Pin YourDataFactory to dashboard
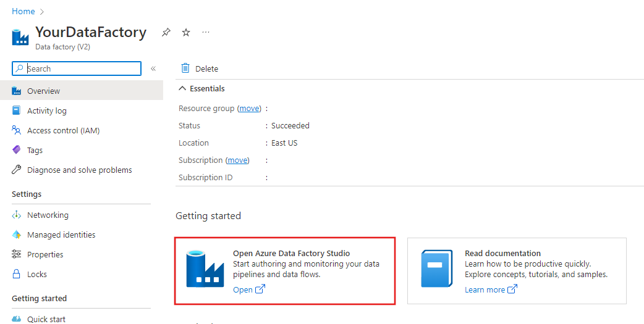Viewport: 644px width, 324px height. pyautogui.click(x=166, y=32)
